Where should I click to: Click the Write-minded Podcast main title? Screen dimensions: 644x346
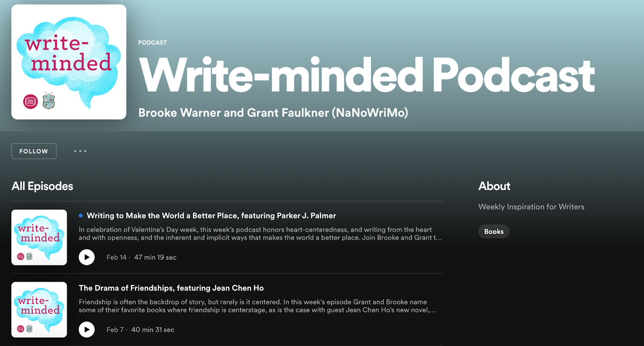(367, 75)
